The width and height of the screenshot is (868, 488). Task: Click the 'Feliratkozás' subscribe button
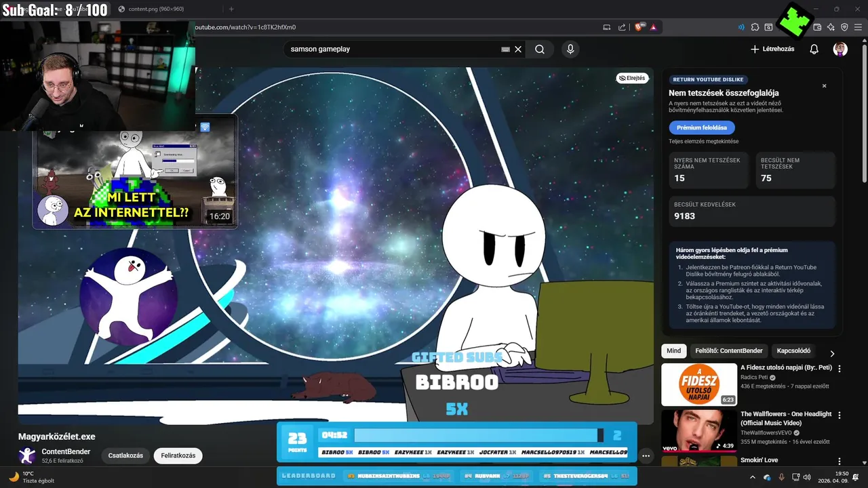coord(178,455)
